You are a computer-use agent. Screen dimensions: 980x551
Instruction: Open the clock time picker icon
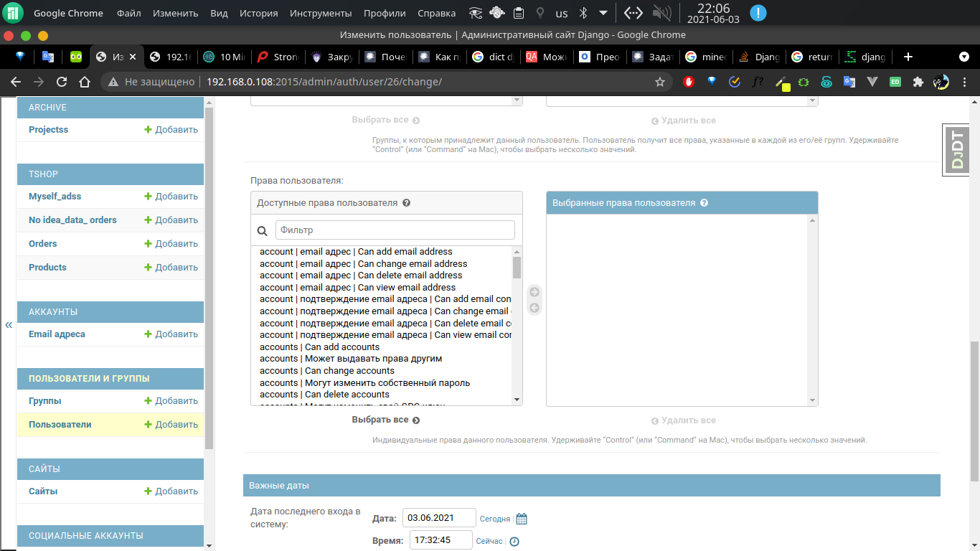click(514, 542)
